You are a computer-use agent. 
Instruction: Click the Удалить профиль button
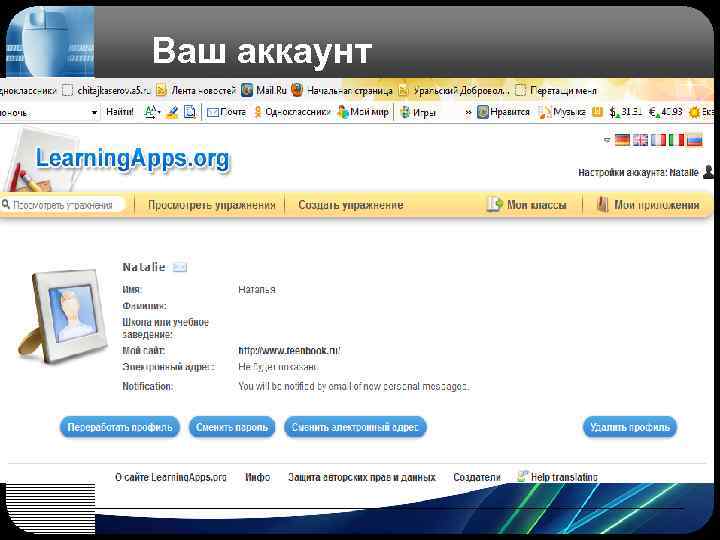pyautogui.click(x=630, y=427)
